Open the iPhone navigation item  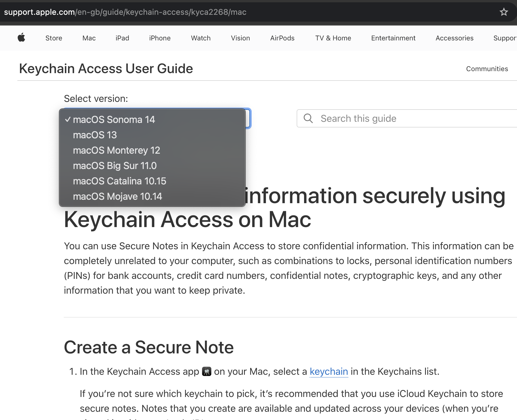click(160, 38)
